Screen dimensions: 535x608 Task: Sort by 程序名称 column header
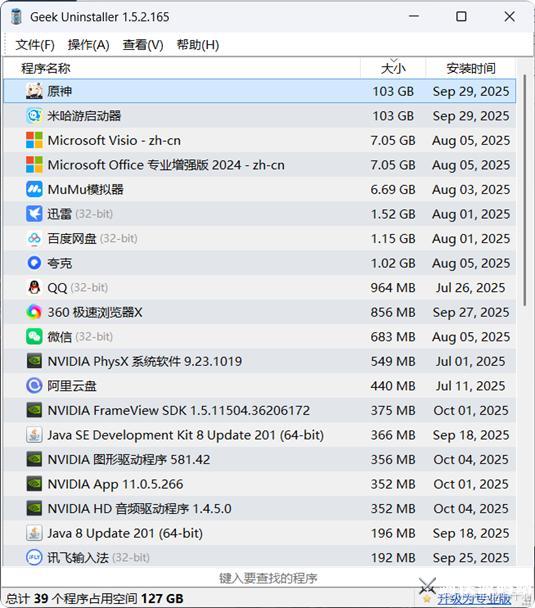182,68
